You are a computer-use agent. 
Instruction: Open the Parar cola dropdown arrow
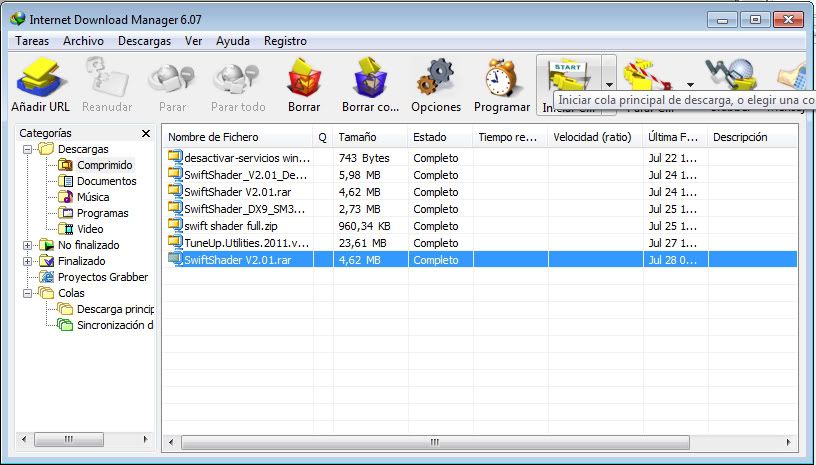pos(690,84)
